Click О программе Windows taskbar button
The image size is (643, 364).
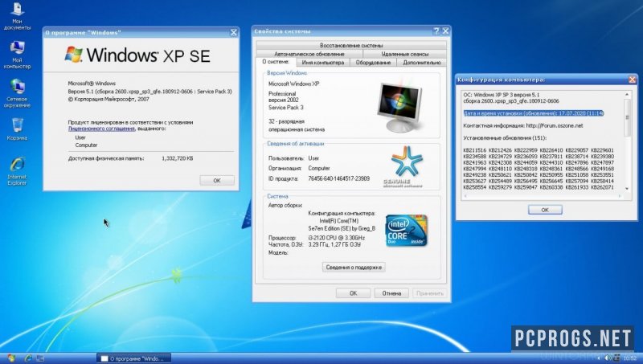134,358
